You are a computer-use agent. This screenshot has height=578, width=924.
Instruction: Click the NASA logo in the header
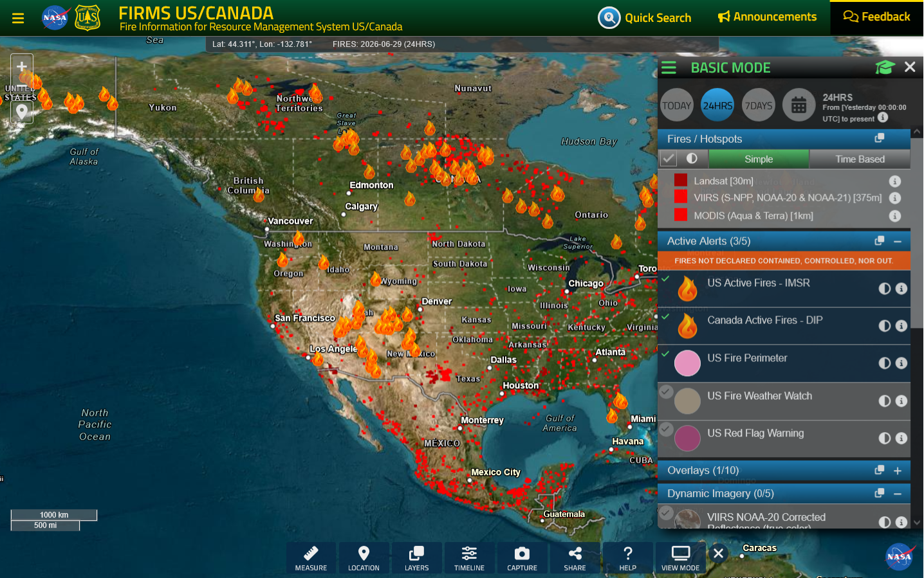point(55,17)
